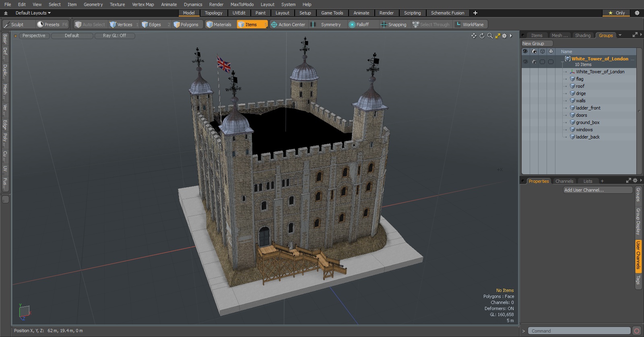
Task: Open the Vertex Map menu
Action: (143, 4)
